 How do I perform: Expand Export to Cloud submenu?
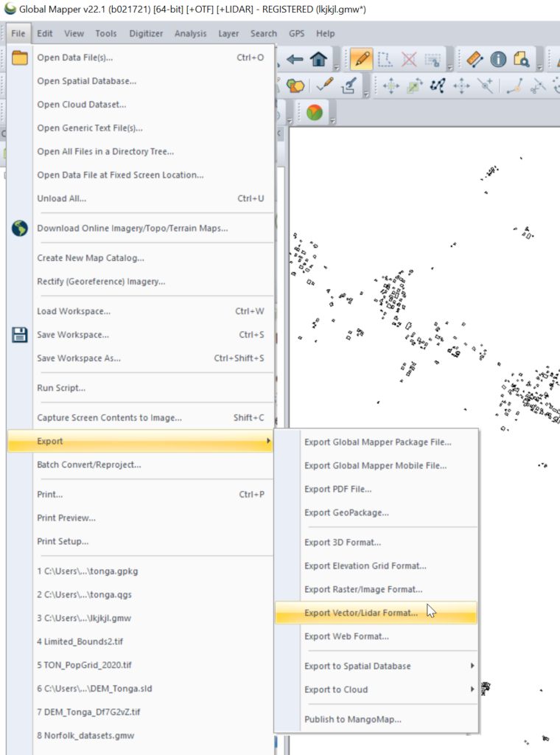click(x=377, y=689)
